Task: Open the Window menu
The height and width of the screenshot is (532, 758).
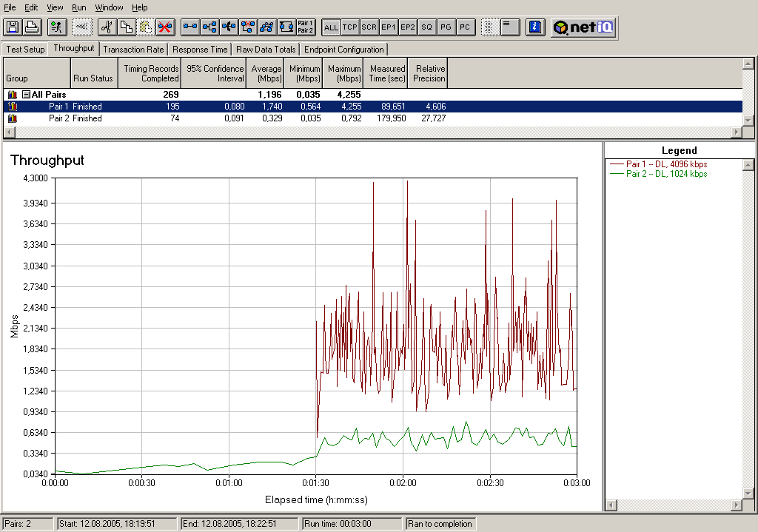Action: [109, 7]
